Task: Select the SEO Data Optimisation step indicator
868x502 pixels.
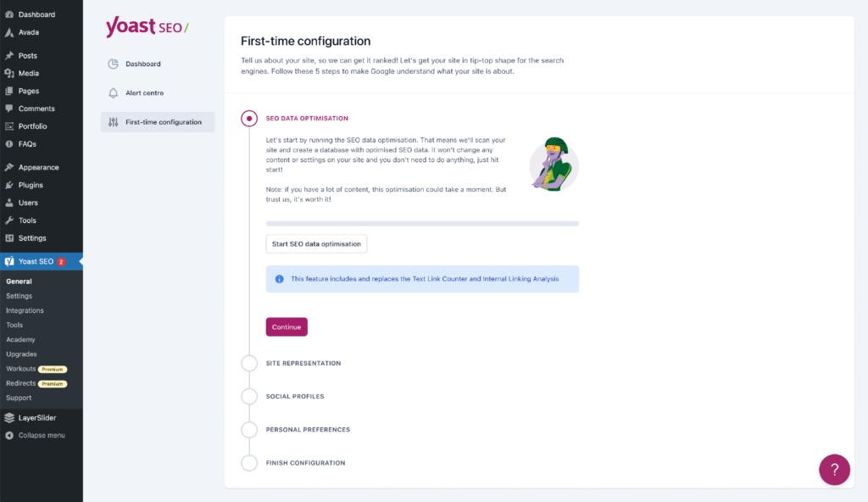Action: 248,117
